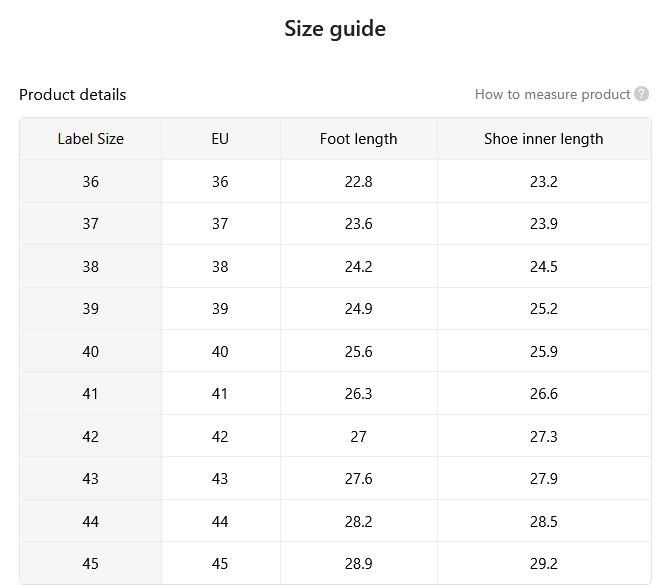The height and width of the screenshot is (588, 657).
Task: Click the Size guide title
Action: [x=335, y=29]
